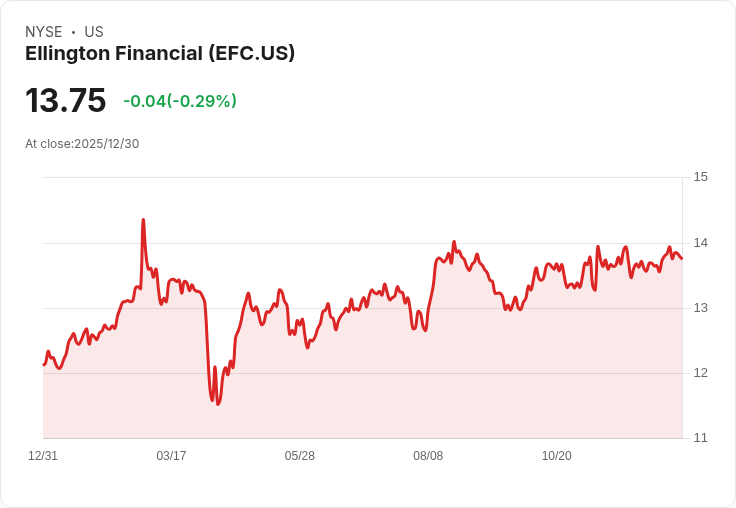The width and height of the screenshot is (736, 508).
Task: Click the 11 value on the price axis
Action: 700,438
